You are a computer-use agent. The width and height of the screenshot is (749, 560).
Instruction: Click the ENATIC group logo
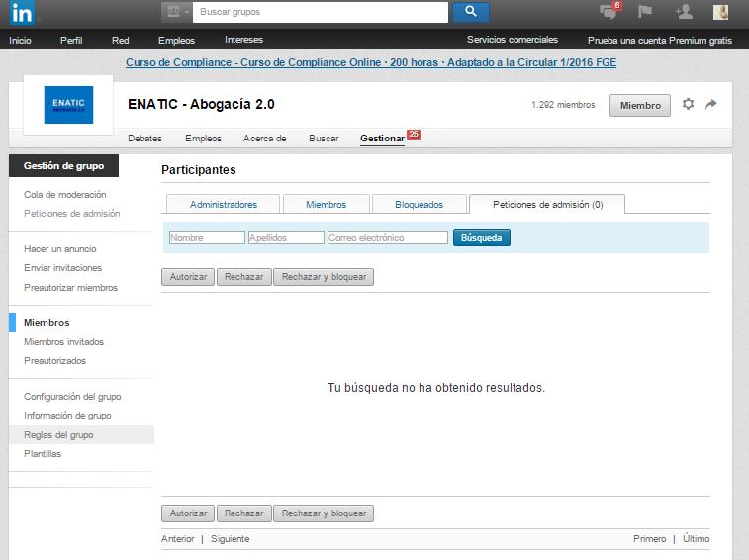(x=68, y=105)
